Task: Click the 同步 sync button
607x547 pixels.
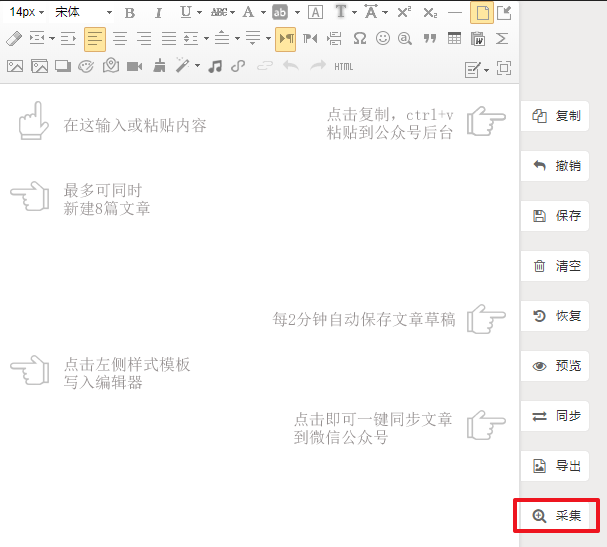Action: 555,416
